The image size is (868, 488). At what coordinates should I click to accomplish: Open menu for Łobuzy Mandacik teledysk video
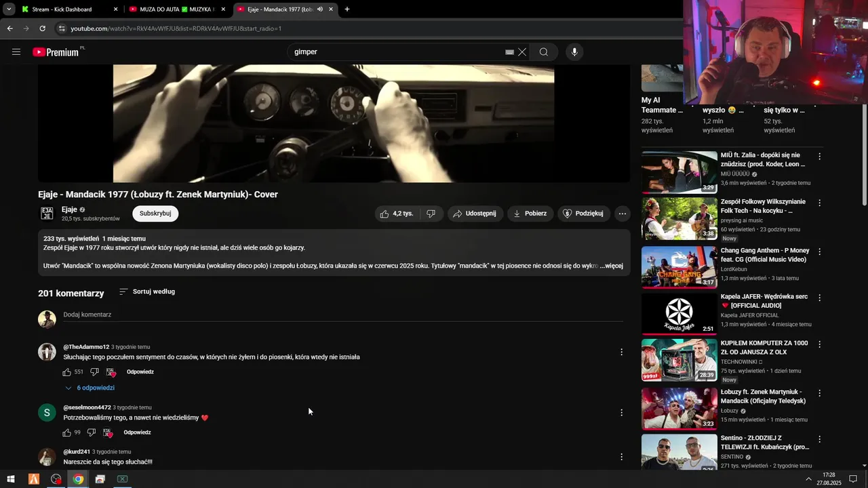pos(819,393)
